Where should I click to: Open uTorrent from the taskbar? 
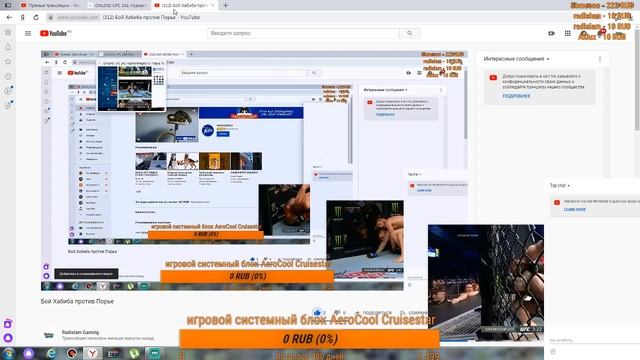(x=134, y=353)
